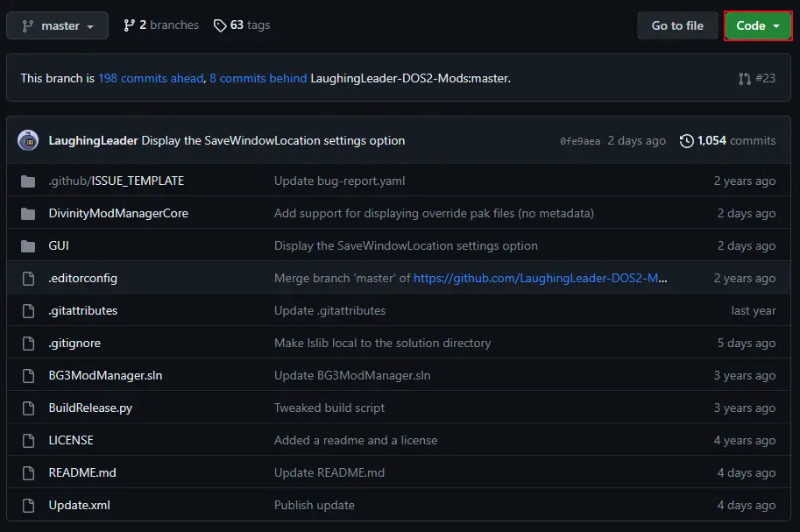Screen dimensions: 800x532
Task: Click '2 days ago' next to commit hash
Action: point(636,140)
